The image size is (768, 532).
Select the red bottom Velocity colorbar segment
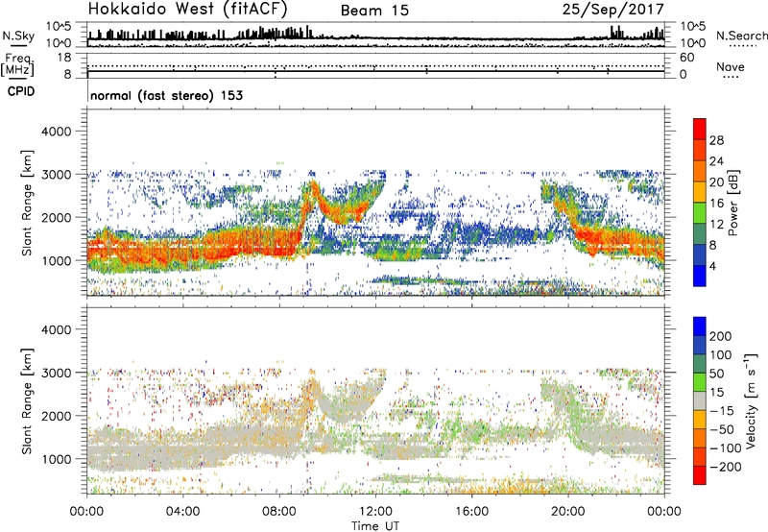coord(700,475)
